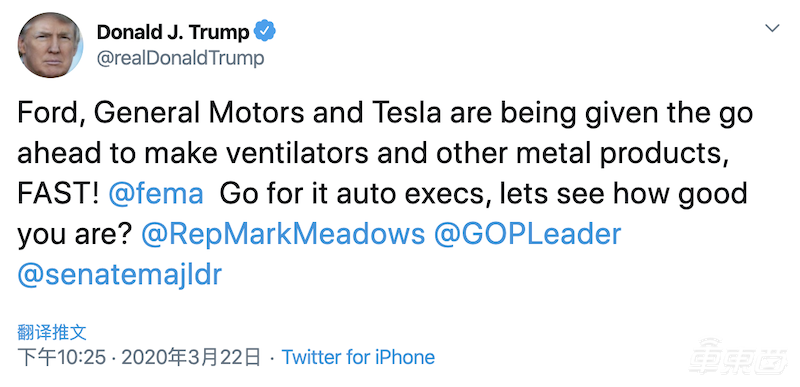Open the @fema mention

click(x=156, y=193)
